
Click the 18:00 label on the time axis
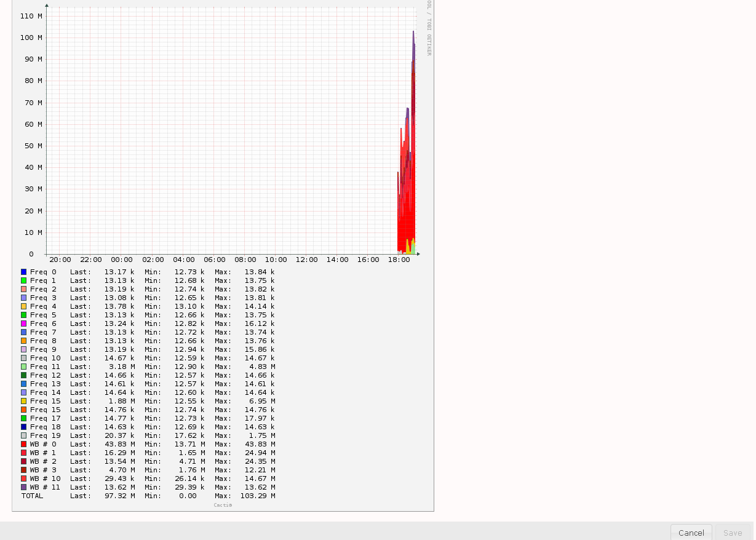coord(399,260)
